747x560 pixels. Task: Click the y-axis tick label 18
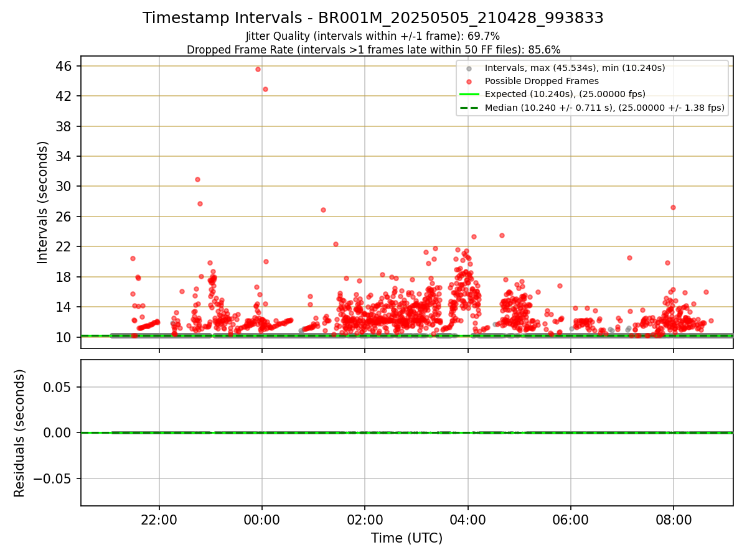tap(64, 277)
